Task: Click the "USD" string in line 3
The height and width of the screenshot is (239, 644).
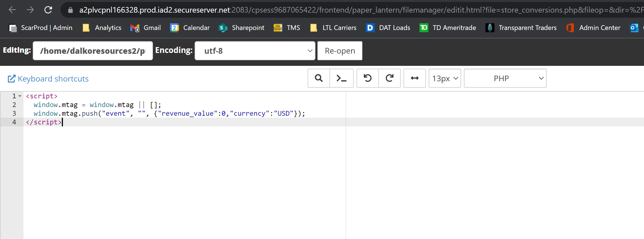Action: tap(284, 113)
